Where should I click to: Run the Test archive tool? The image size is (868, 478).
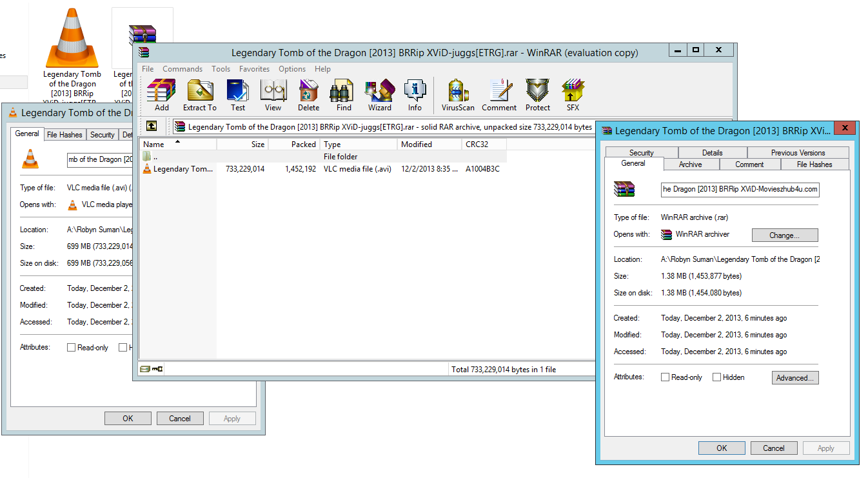(238, 95)
